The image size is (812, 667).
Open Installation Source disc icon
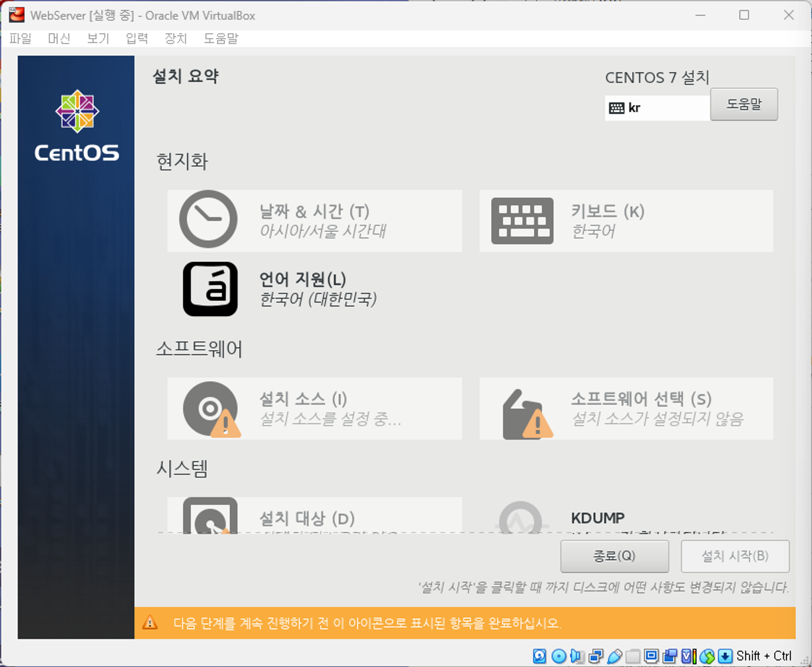[x=211, y=409]
